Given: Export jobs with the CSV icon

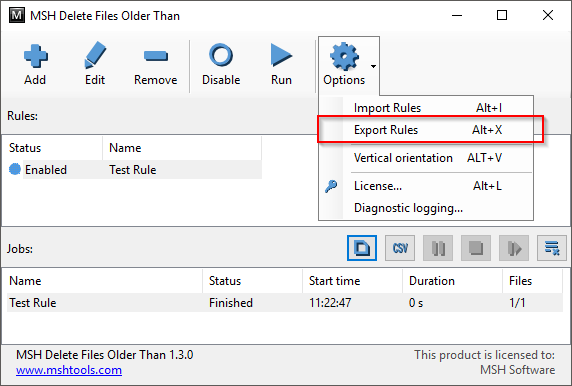Looking at the screenshot, I should click(x=400, y=248).
